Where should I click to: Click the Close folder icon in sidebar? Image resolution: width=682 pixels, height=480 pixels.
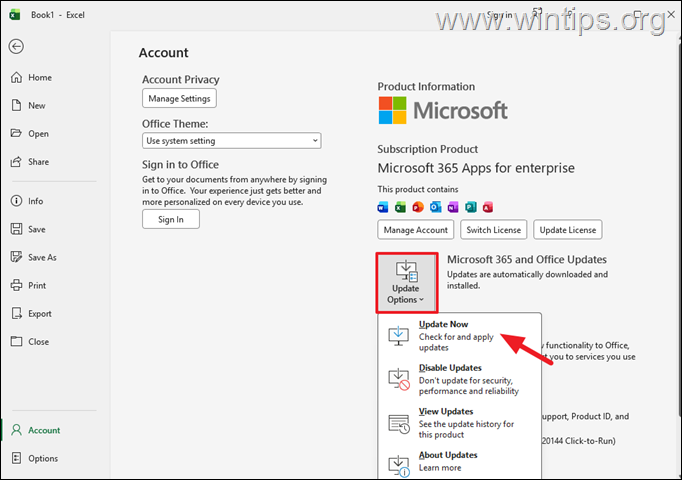[17, 341]
